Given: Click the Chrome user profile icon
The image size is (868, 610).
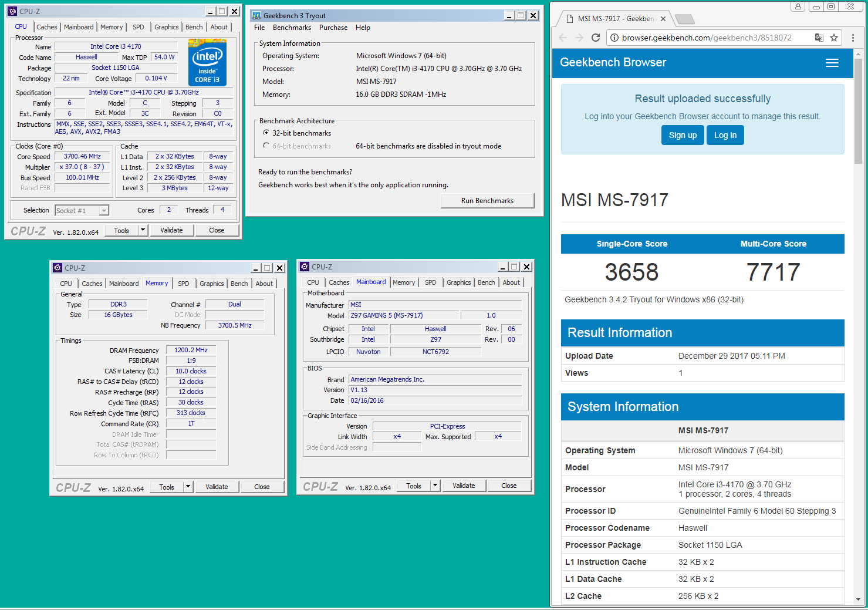Looking at the screenshot, I should coord(798,6).
